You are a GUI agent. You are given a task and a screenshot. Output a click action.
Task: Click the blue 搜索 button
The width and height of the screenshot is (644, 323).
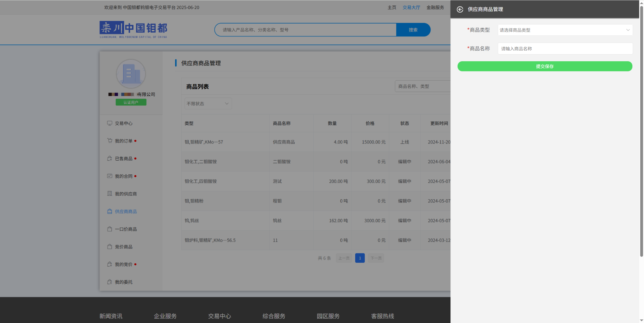click(413, 30)
